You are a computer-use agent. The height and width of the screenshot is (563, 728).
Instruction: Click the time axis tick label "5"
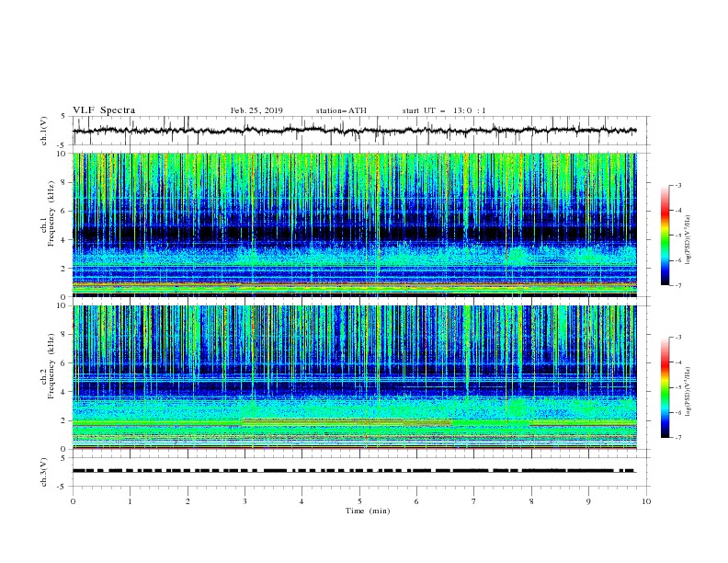click(359, 501)
